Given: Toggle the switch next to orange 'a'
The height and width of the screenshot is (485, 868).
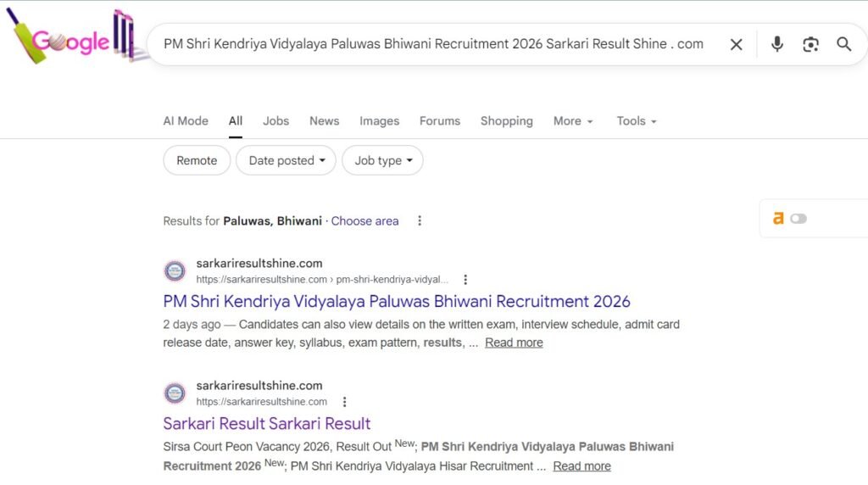Looking at the screenshot, I should click(798, 219).
